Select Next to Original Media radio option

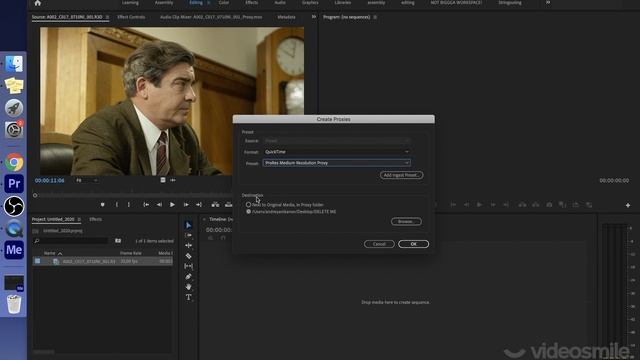tap(248, 204)
